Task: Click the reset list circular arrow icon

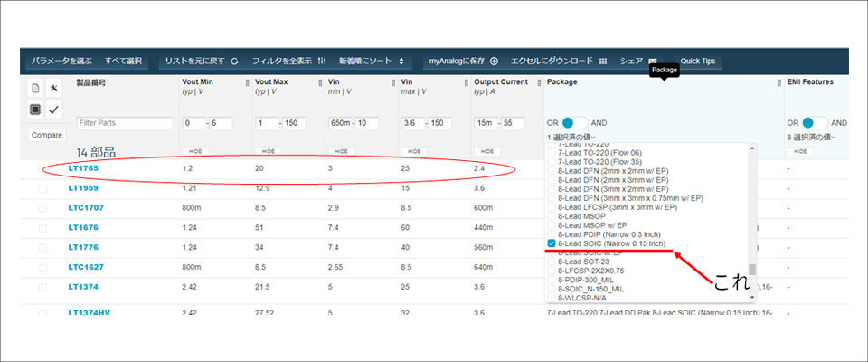Action: [x=235, y=61]
